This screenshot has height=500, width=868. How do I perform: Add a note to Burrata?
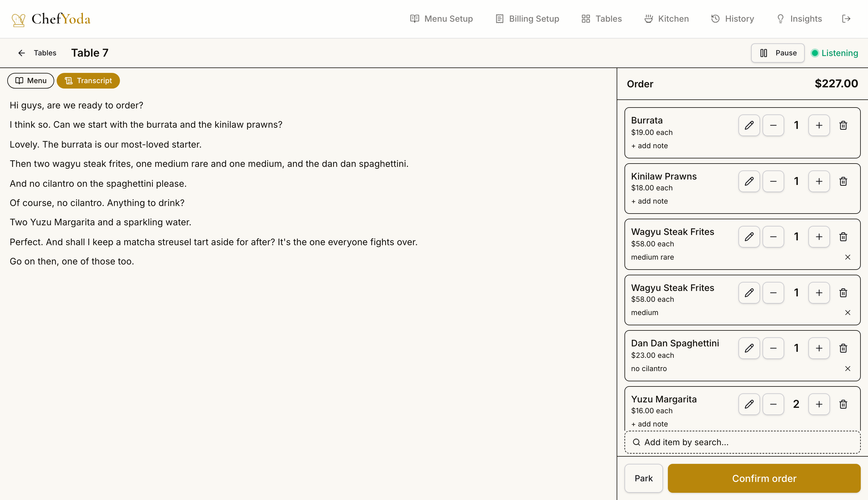click(x=649, y=145)
